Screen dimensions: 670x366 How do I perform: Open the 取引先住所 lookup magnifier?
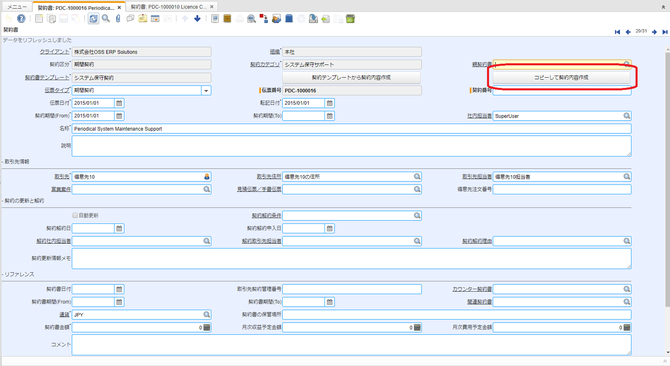pyautogui.click(x=417, y=176)
